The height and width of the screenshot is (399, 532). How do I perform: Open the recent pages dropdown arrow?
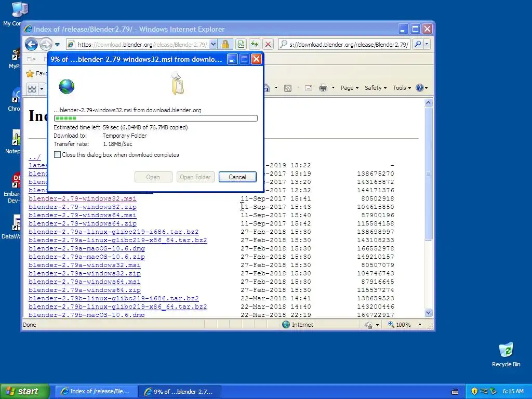point(57,45)
